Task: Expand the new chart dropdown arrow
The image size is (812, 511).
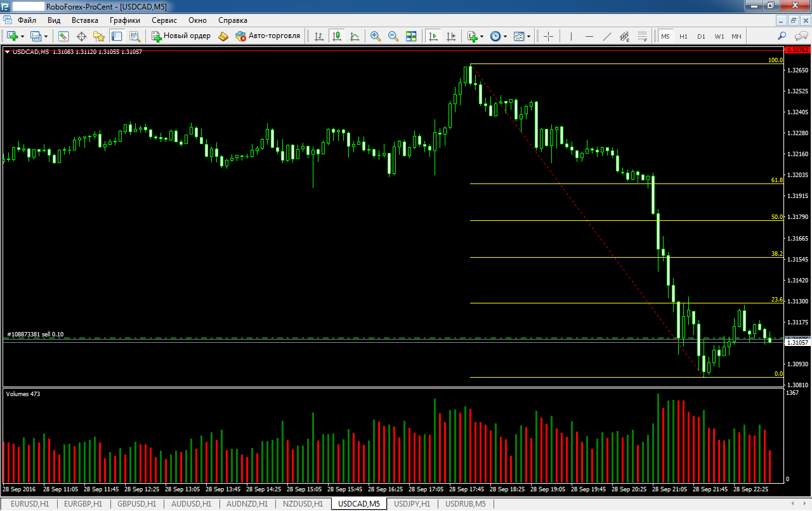Action: (22, 36)
